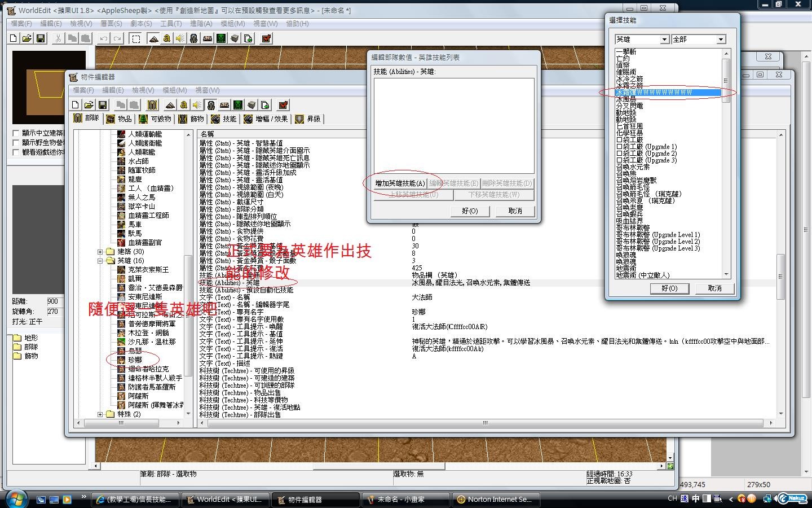Open Sound editor speaker icon in main toolbar
Image resolution: width=812 pixels, height=508 pixels.
click(x=180, y=38)
